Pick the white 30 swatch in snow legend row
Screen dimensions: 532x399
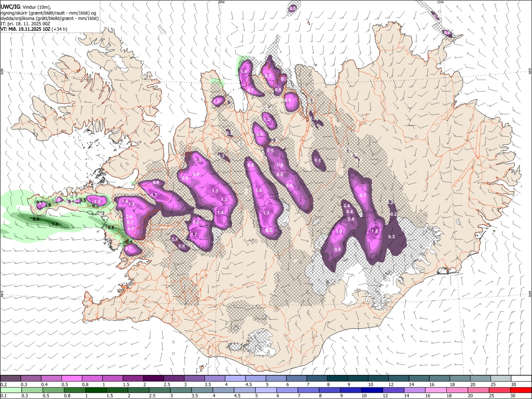click(x=521, y=378)
